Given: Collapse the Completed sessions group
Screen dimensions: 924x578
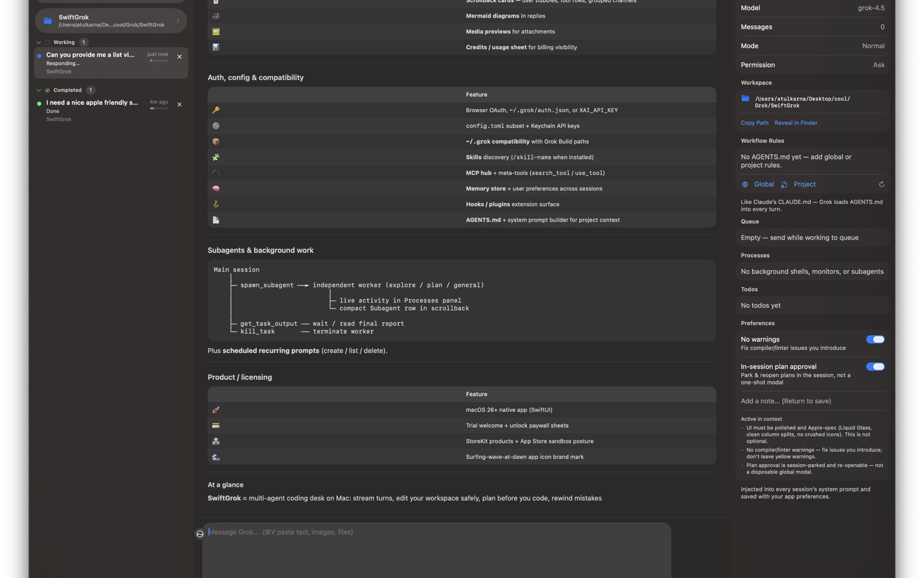Looking at the screenshot, I should pos(39,90).
